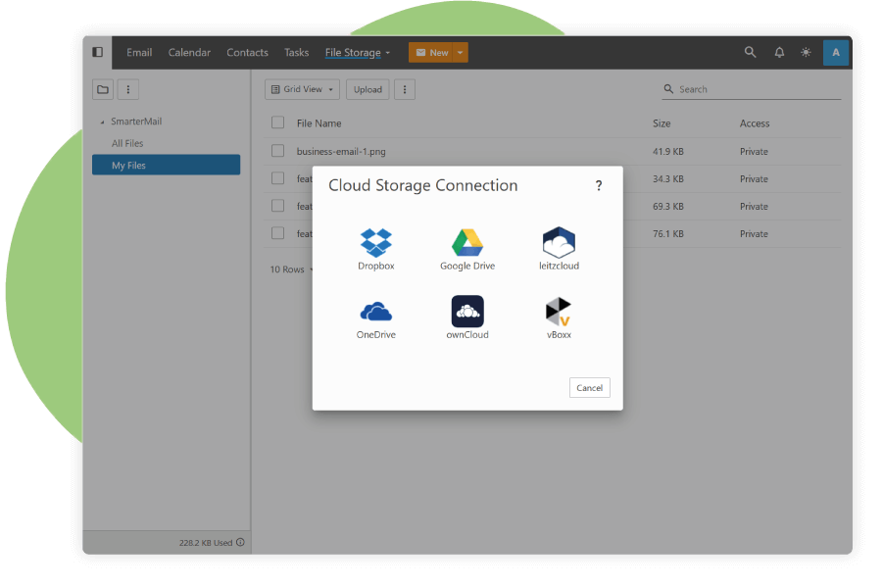
Task: Choose leitzcloud storage provider
Action: 560,249
